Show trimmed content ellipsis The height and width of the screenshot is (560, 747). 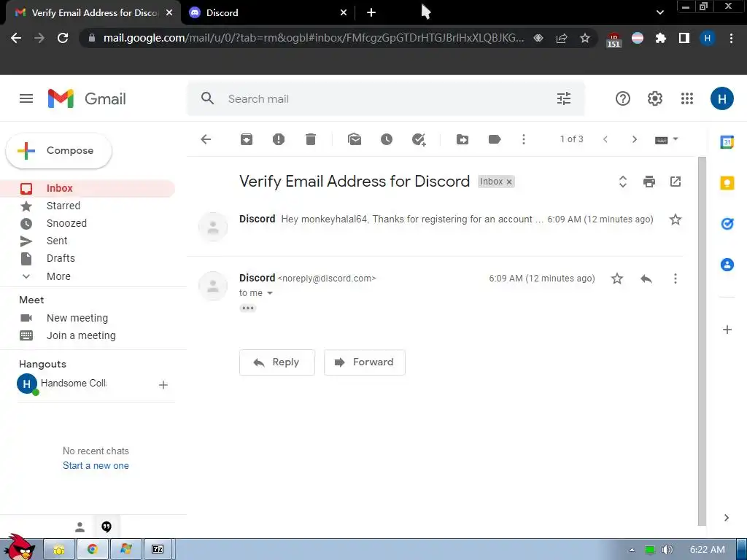click(248, 308)
